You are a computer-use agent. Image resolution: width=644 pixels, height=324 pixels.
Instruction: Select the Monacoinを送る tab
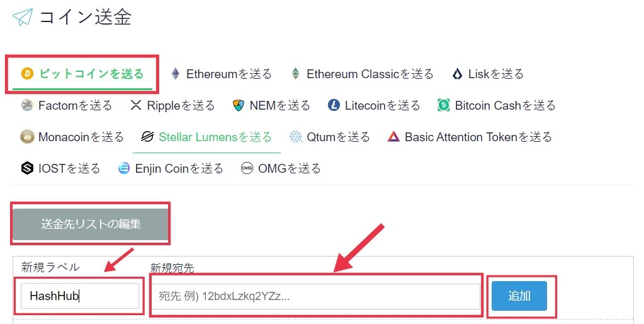[72, 137]
